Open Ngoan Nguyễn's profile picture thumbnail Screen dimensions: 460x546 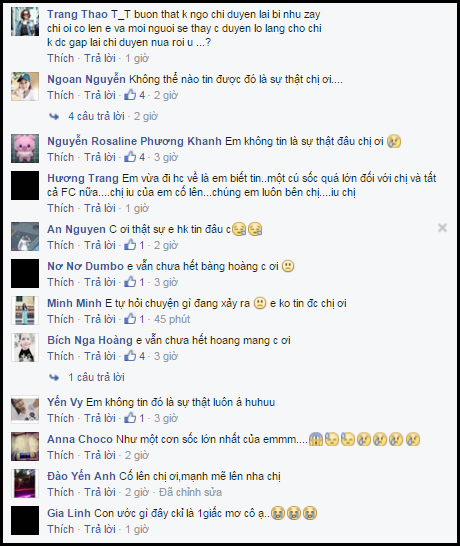25,86
